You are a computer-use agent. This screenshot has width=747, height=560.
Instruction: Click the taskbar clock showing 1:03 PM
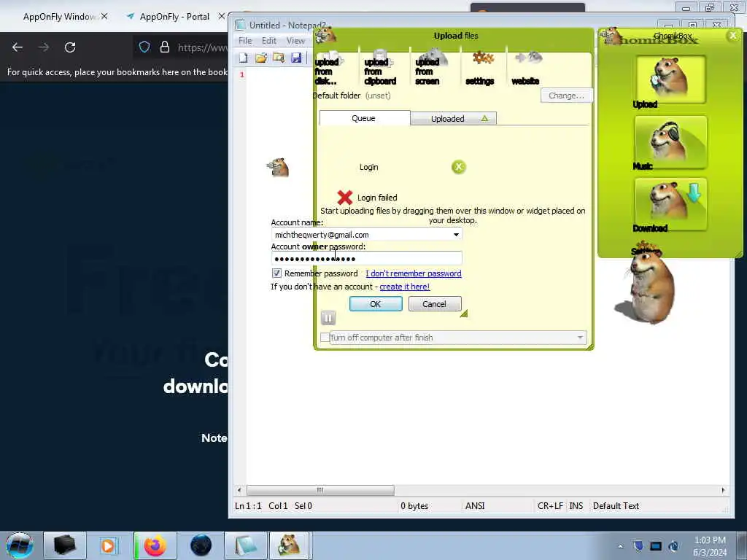click(710, 546)
